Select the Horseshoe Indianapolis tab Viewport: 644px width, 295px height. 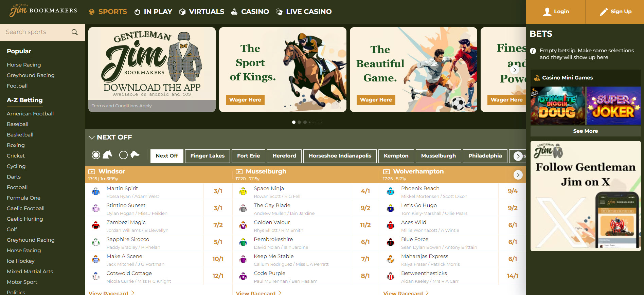point(340,156)
